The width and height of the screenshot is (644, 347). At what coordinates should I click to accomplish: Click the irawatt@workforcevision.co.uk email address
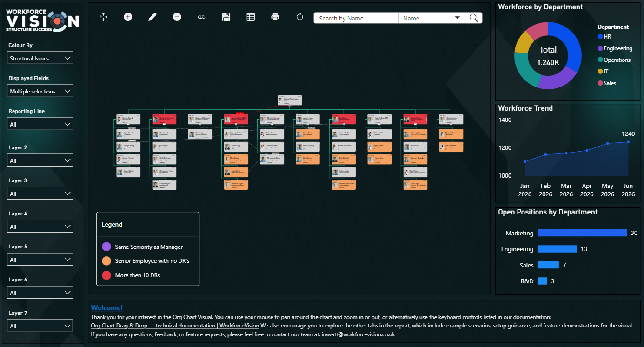tap(359, 334)
